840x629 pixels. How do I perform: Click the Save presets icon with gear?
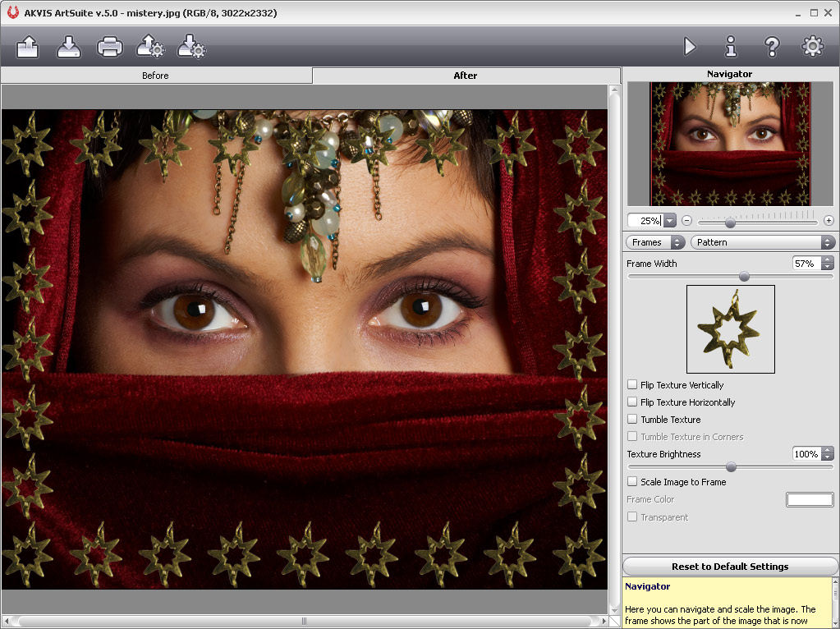(x=191, y=47)
